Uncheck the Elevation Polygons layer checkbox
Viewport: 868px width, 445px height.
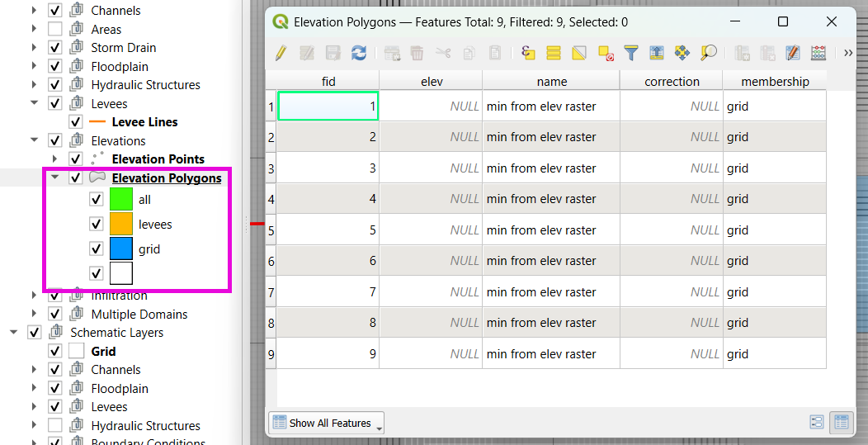point(76,178)
